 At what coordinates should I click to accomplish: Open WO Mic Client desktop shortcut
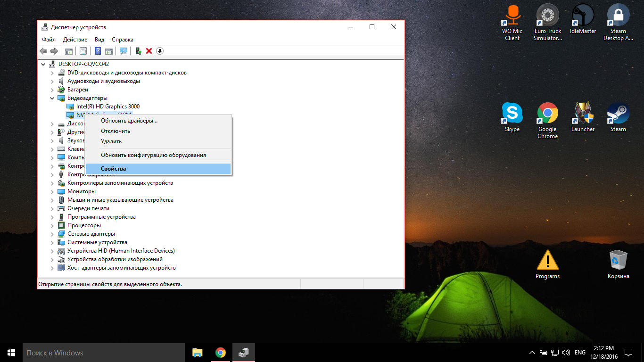click(x=512, y=23)
